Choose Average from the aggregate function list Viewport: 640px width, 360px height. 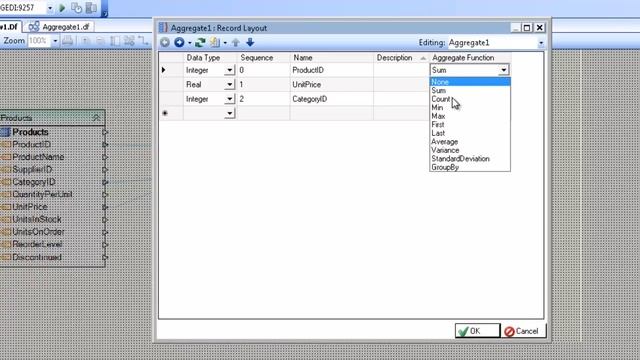click(x=470, y=142)
